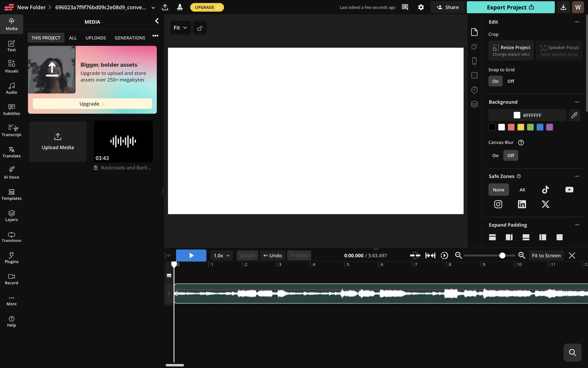588x368 pixels.
Task: Open the device preview icon on right rail
Action: (474, 61)
